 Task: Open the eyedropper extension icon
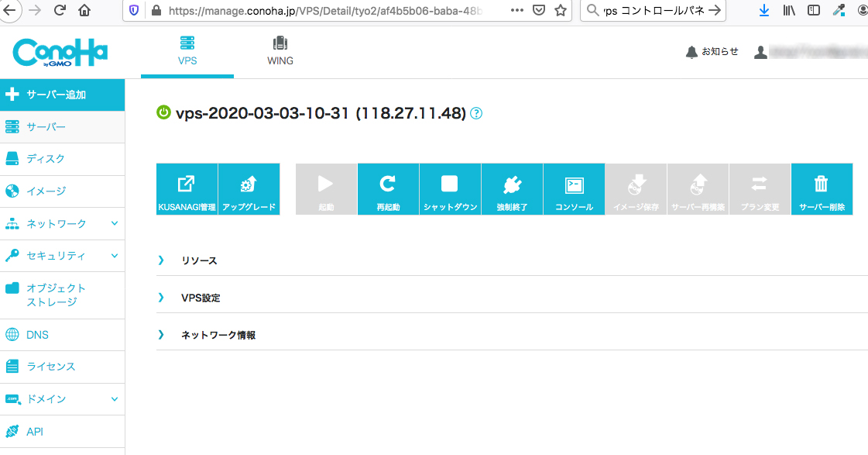click(839, 10)
